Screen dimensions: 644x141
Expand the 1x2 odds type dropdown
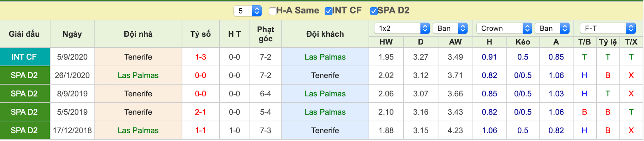pos(402,28)
